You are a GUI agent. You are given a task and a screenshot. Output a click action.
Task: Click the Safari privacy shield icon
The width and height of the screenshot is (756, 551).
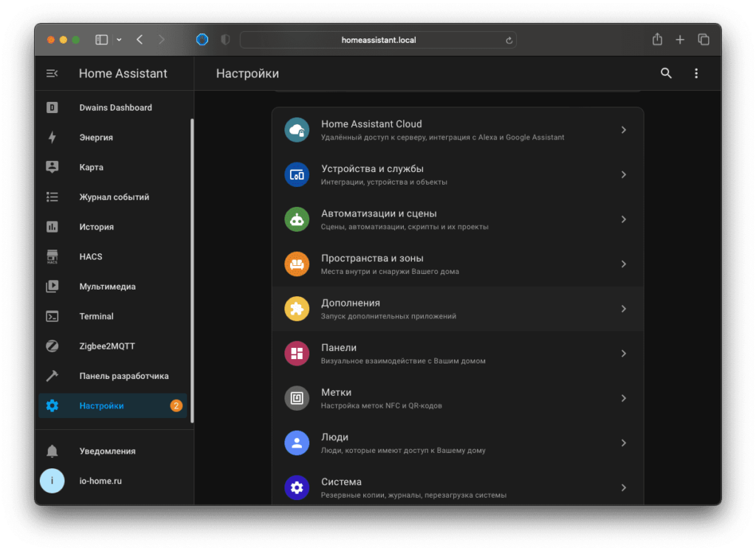tap(225, 40)
